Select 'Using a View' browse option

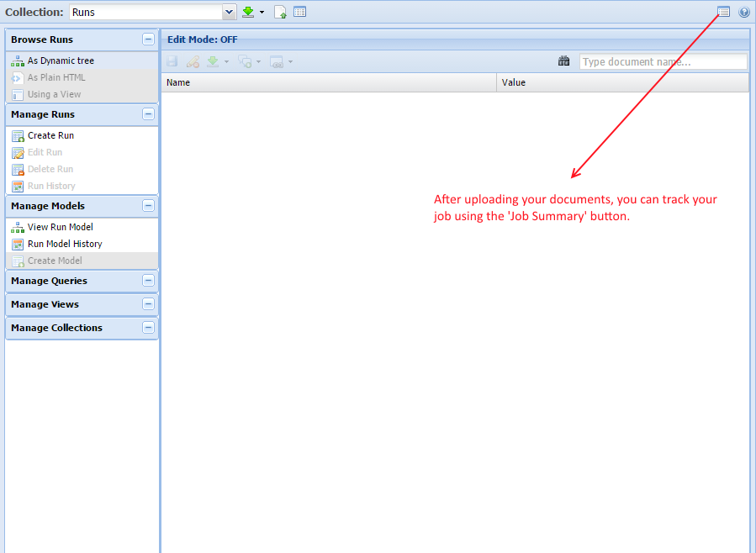[x=54, y=94]
